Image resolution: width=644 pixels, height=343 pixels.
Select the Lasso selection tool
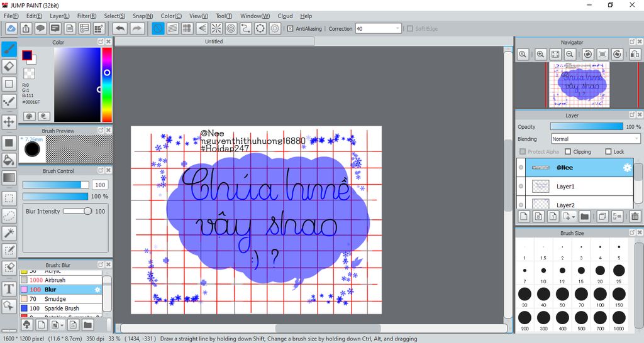pyautogui.click(x=9, y=216)
